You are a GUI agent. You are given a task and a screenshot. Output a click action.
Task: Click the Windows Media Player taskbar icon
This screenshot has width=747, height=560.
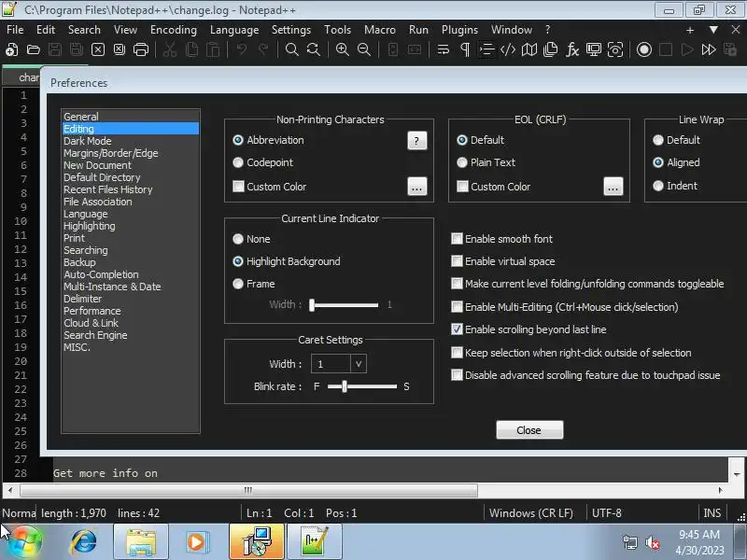pos(196,541)
